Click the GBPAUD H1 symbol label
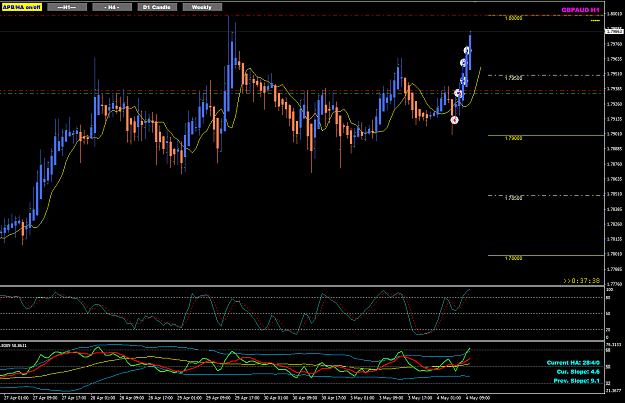This screenshot has width=625, height=403. (580, 10)
